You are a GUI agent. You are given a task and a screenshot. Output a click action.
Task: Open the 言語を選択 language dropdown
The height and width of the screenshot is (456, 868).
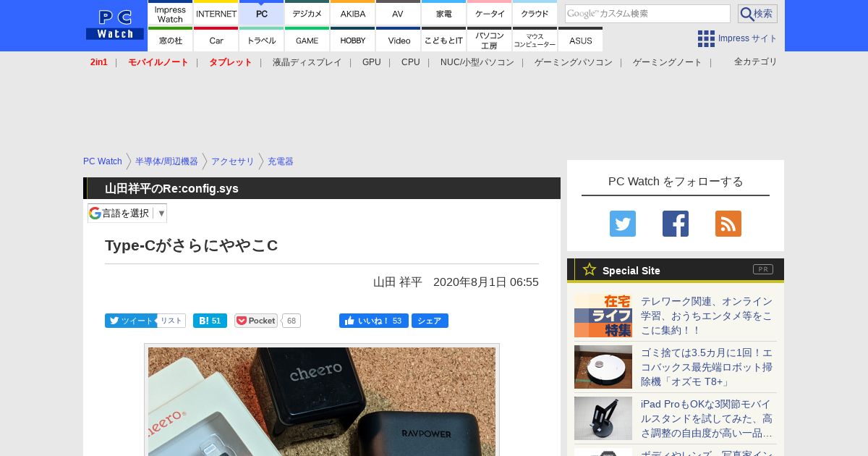tap(127, 213)
